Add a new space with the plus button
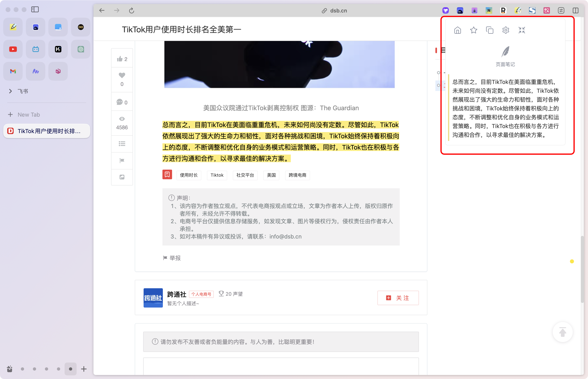Image resolution: width=588 pixels, height=379 pixels. (84, 369)
